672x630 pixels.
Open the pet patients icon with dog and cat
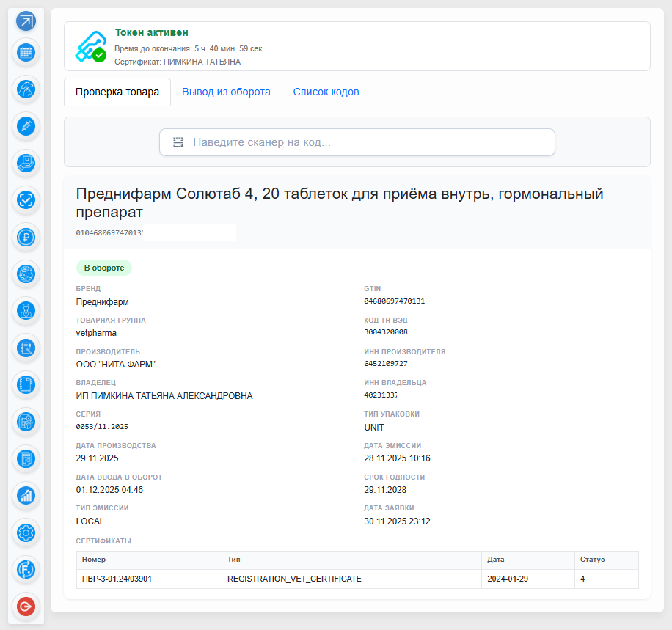(x=26, y=89)
